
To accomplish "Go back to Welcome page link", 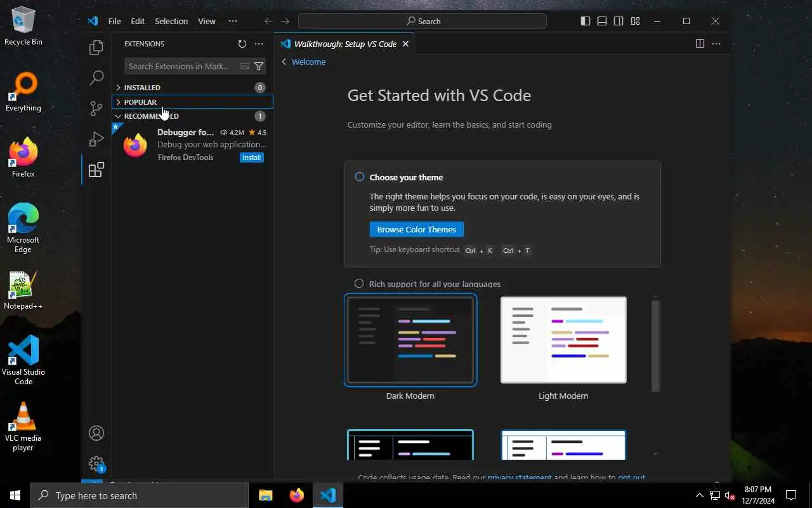I will point(303,62).
